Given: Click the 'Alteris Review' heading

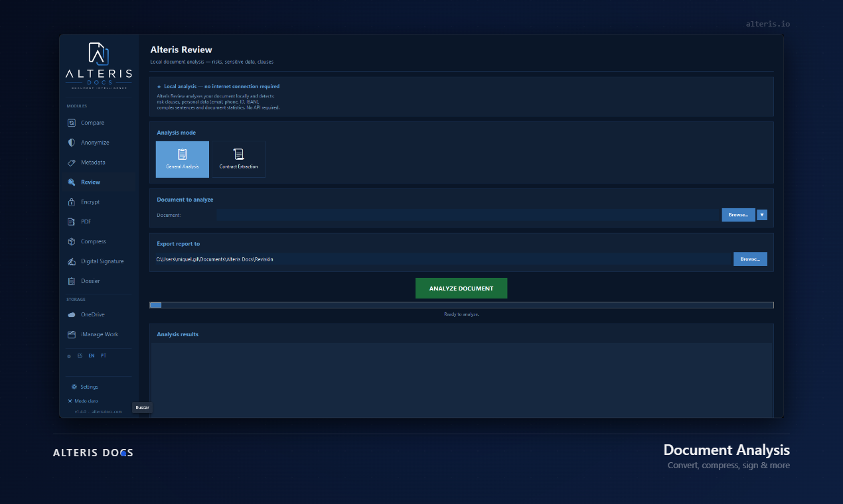Looking at the screenshot, I should click(181, 50).
